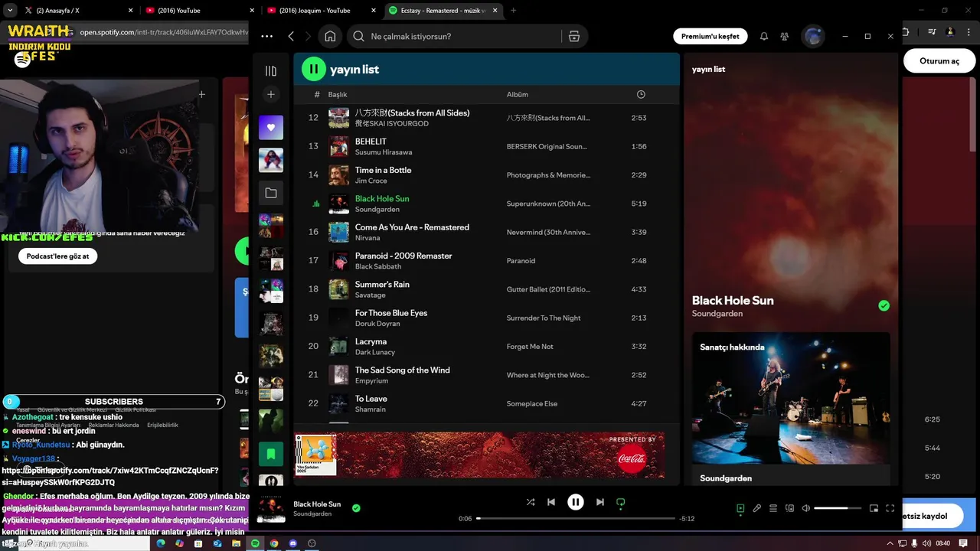The image size is (980, 551).
Task: Open Discord from the Windows taskbar
Action: [292, 543]
